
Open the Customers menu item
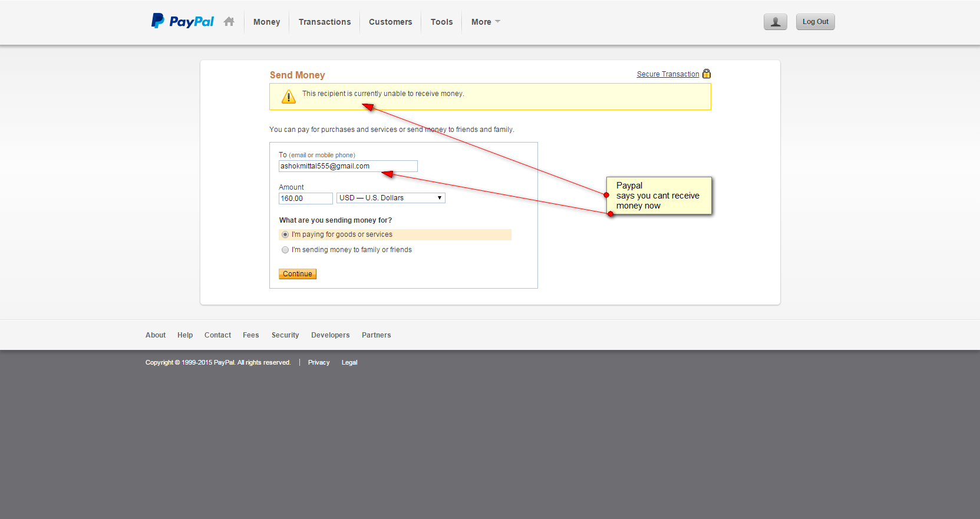coord(390,22)
